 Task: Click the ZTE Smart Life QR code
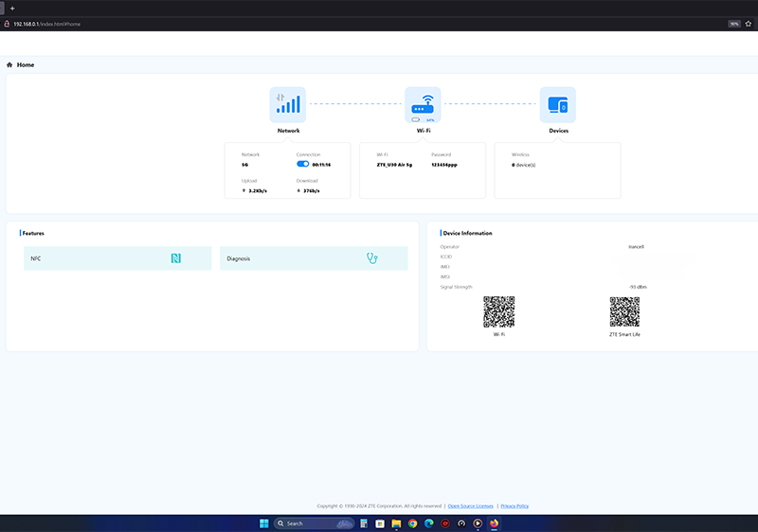coord(624,311)
